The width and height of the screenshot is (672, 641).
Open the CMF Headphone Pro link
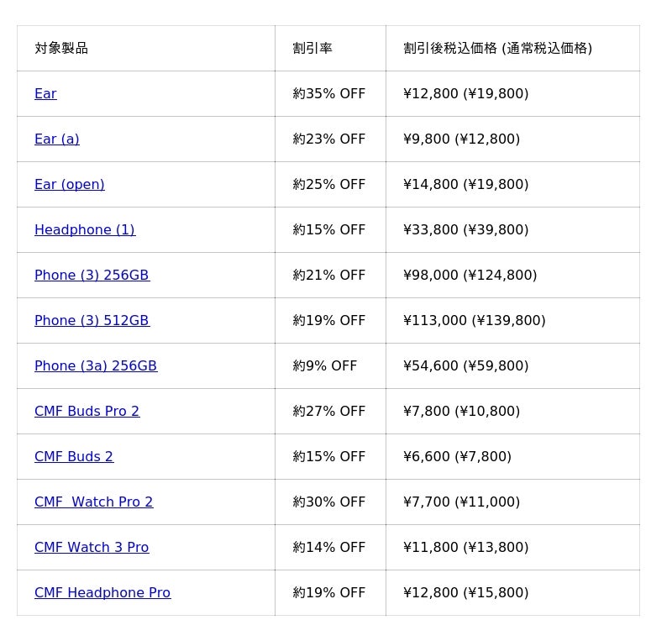pyautogui.click(x=102, y=593)
